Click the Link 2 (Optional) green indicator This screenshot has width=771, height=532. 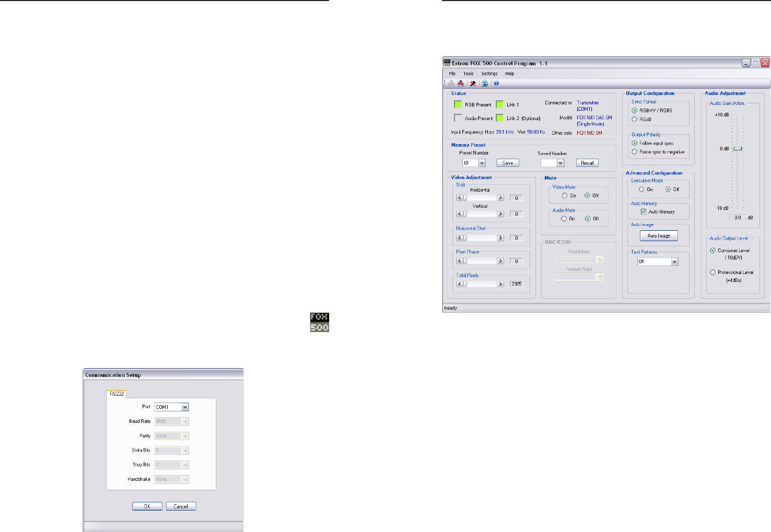(x=500, y=118)
